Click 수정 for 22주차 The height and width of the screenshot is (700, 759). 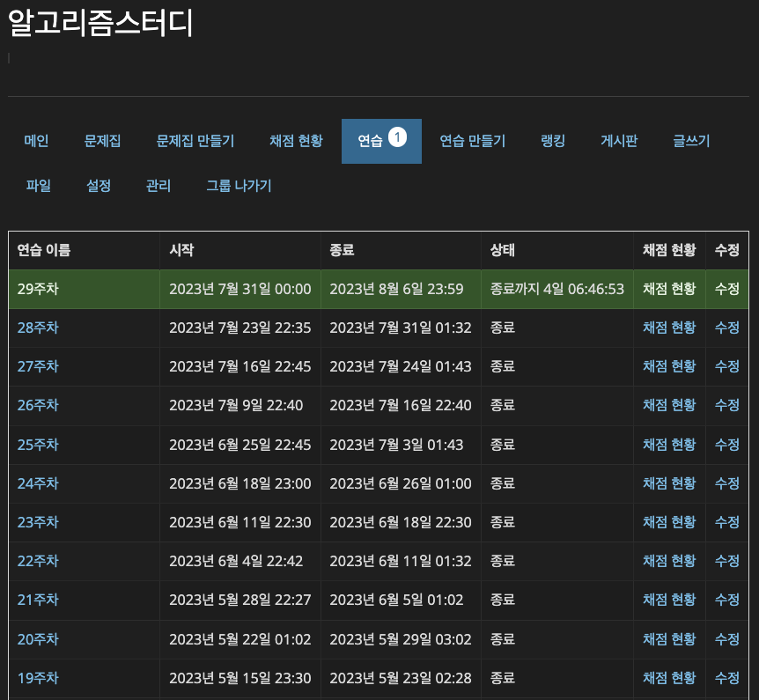coord(727,561)
